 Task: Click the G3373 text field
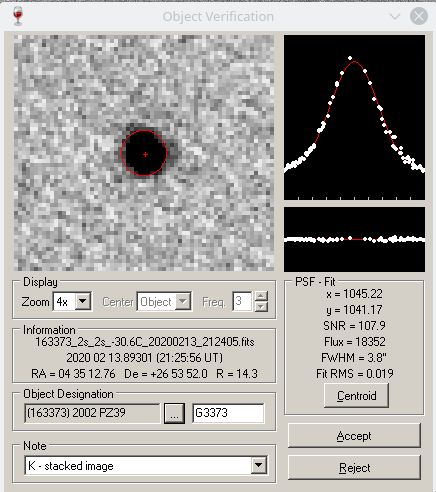[228, 413]
